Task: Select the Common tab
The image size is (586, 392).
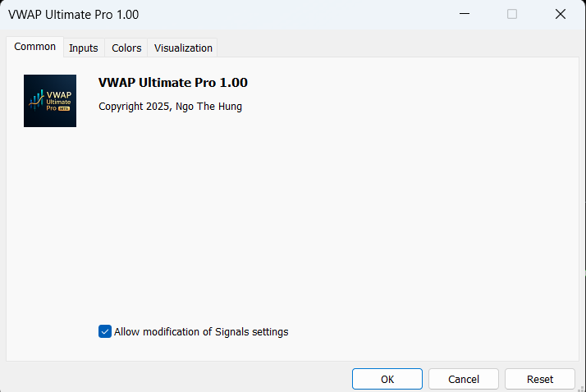Action: pyautogui.click(x=35, y=47)
